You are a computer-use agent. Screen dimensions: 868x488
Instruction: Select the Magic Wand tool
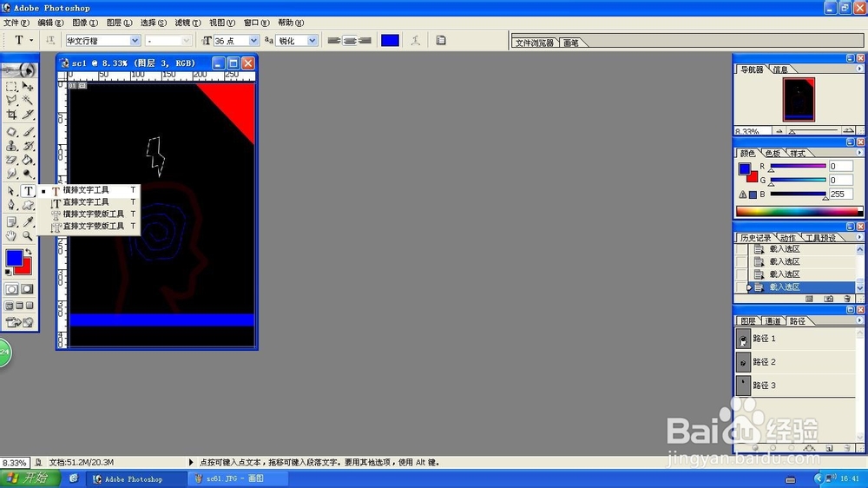pos(28,100)
